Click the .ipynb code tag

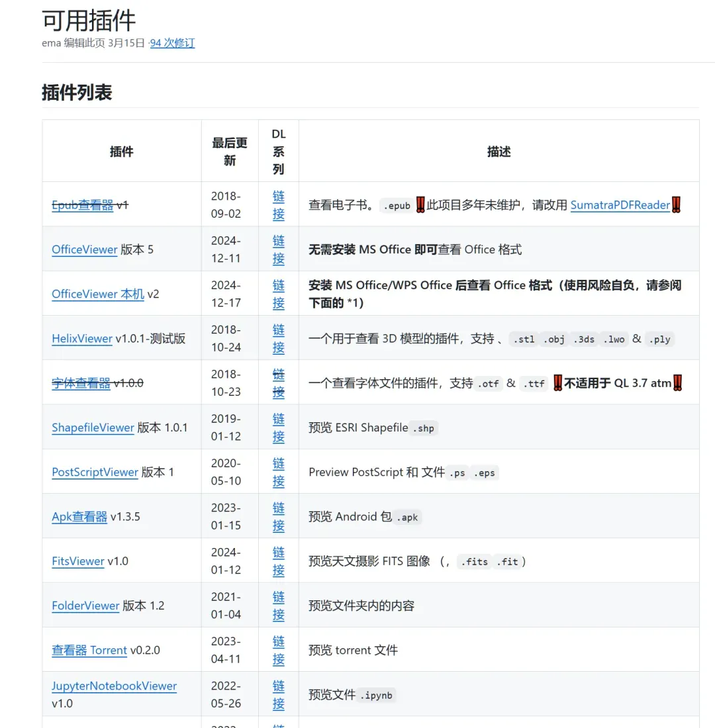[376, 696]
